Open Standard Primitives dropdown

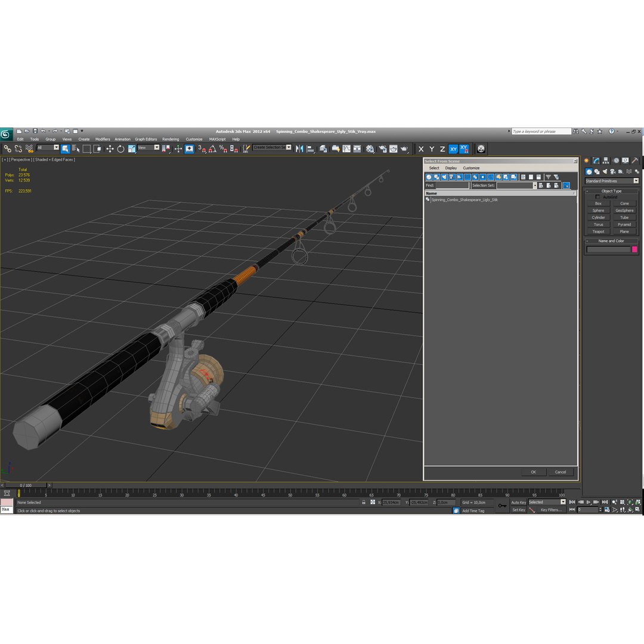point(636,181)
